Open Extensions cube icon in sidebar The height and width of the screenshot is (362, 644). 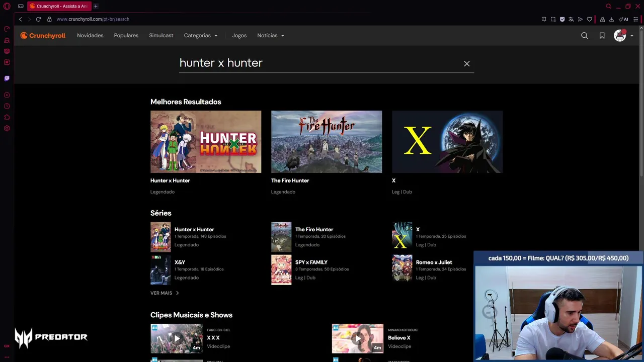click(x=7, y=117)
